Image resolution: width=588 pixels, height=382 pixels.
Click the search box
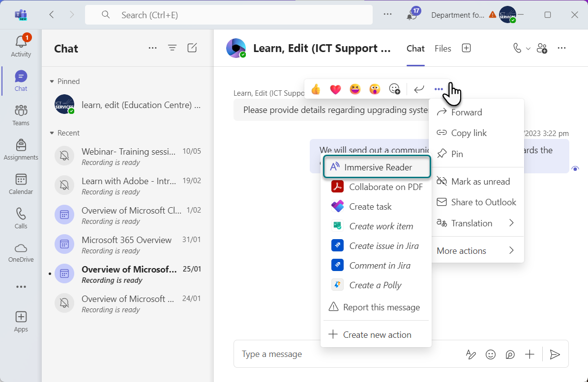click(229, 15)
